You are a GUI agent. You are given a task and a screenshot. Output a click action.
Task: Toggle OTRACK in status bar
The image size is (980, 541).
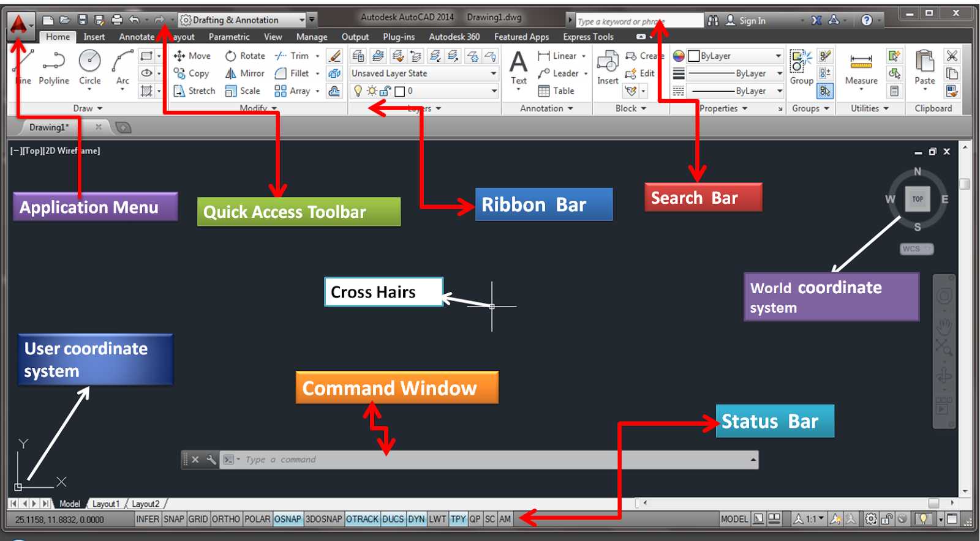click(363, 519)
